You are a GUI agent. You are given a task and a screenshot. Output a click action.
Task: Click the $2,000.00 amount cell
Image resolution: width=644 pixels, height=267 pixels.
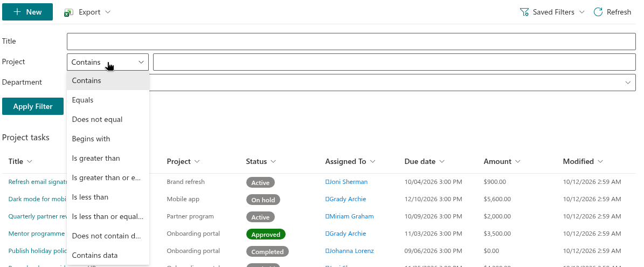point(497,216)
